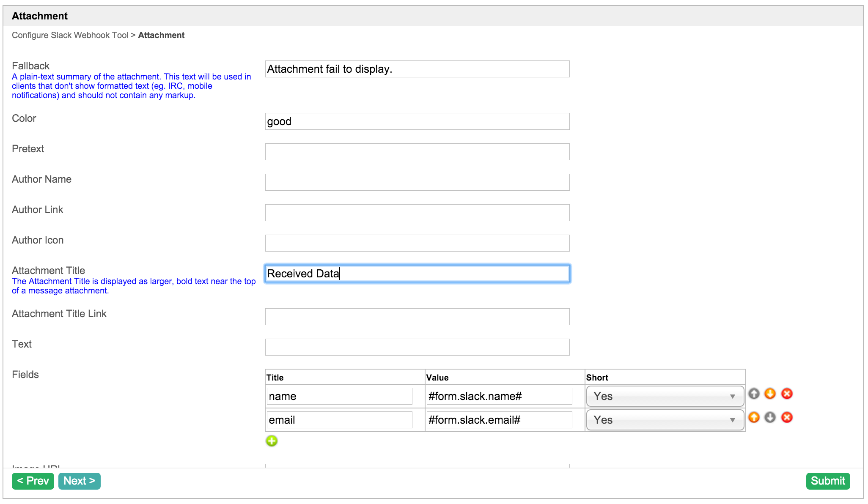Open Configure Slack Webhook Tool breadcrumb
Screen dimensions: 868x504
70,35
